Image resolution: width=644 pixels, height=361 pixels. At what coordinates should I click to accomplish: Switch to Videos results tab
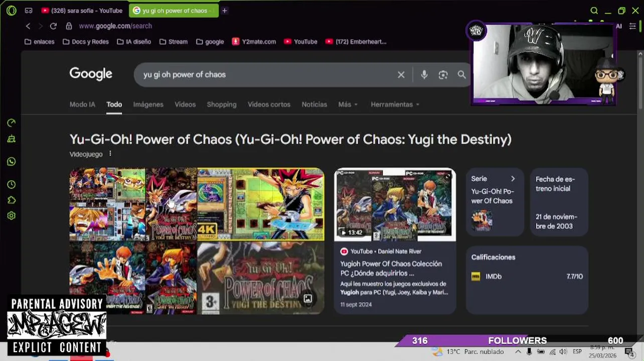point(185,104)
